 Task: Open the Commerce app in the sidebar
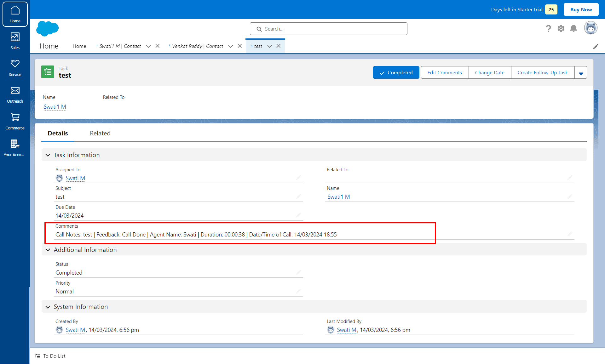tap(15, 121)
